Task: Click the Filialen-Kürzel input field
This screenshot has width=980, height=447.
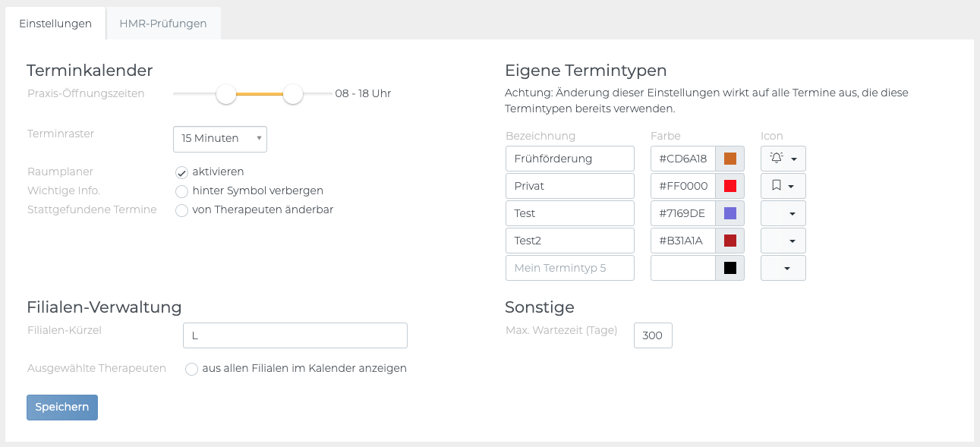Action: 295,335
